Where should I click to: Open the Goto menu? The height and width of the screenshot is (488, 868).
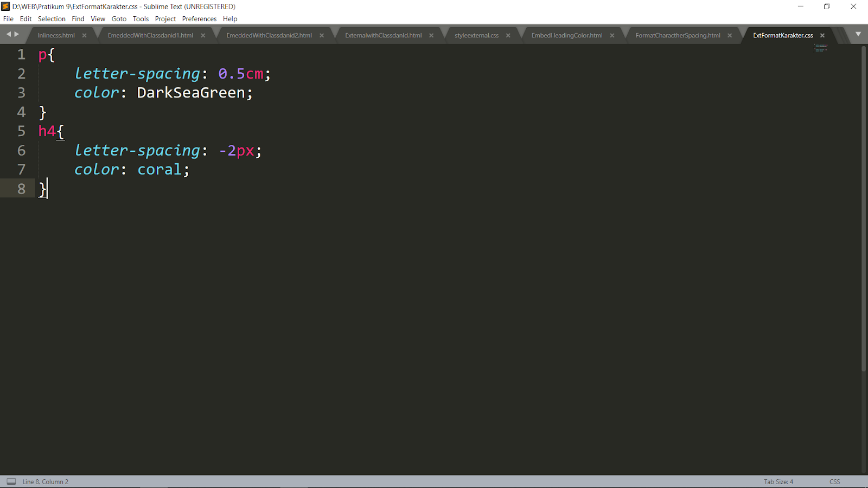click(119, 18)
